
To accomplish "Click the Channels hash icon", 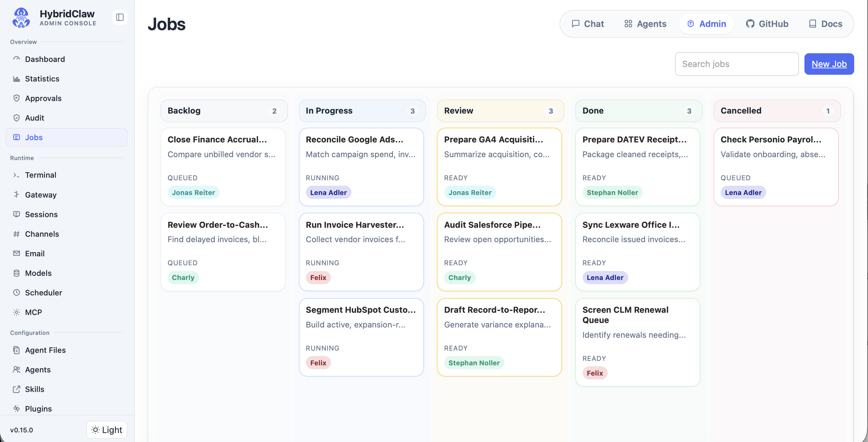I will (16, 234).
